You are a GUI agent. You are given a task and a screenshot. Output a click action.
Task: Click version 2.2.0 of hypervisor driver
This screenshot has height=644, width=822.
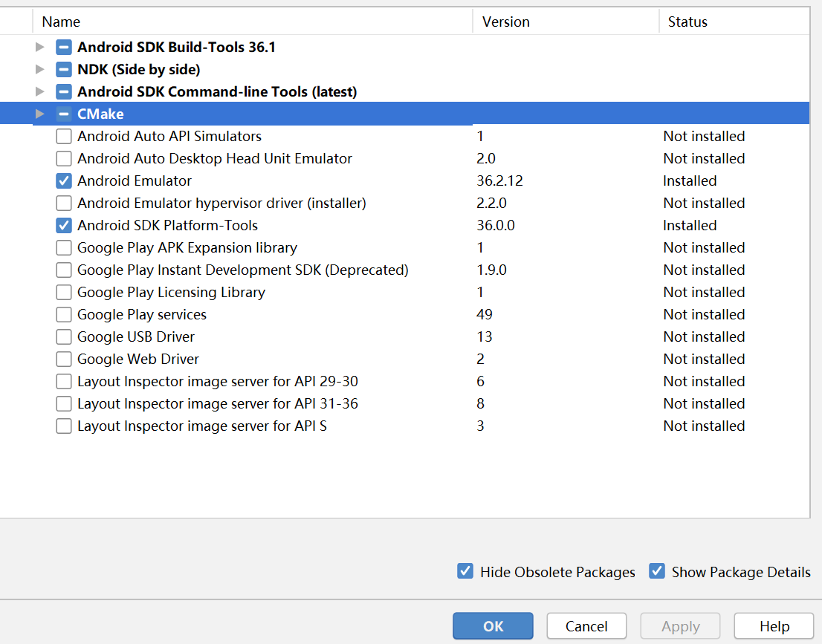coord(491,203)
